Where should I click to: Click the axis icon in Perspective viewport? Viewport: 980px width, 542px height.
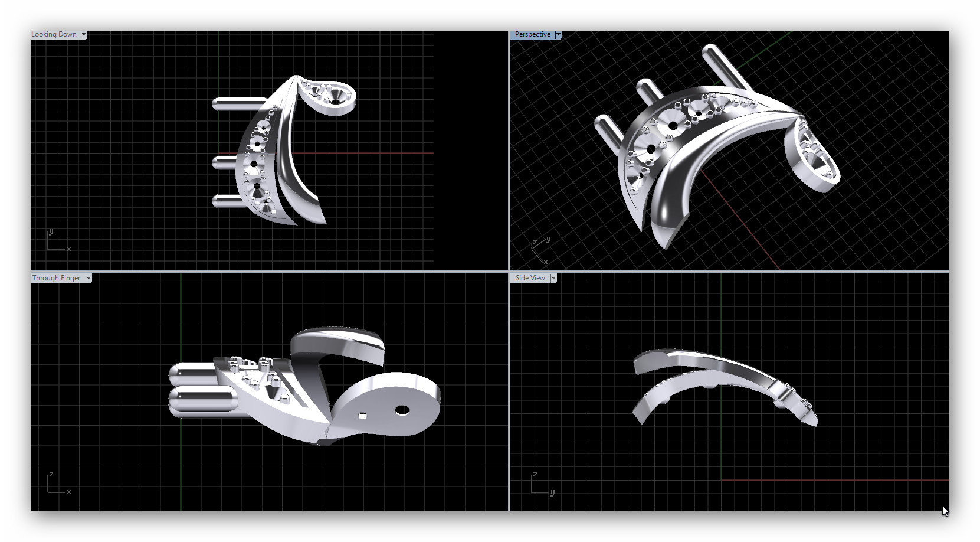click(540, 250)
